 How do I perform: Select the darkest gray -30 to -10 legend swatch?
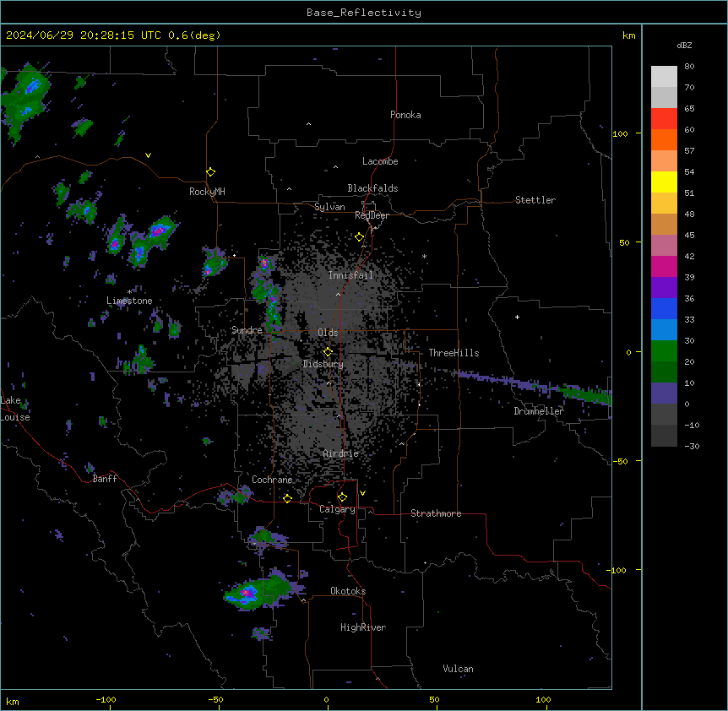(x=664, y=436)
